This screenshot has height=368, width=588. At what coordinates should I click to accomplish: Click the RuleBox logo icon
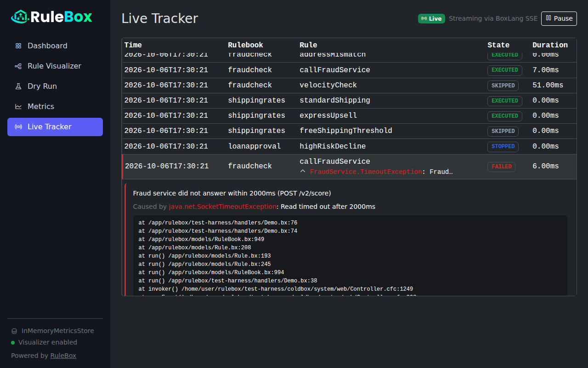20,17
